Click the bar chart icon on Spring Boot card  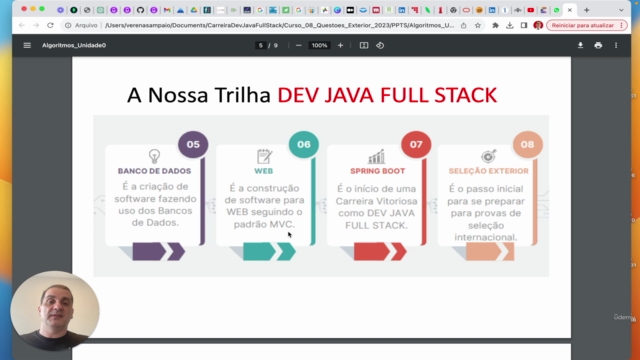[x=376, y=156]
